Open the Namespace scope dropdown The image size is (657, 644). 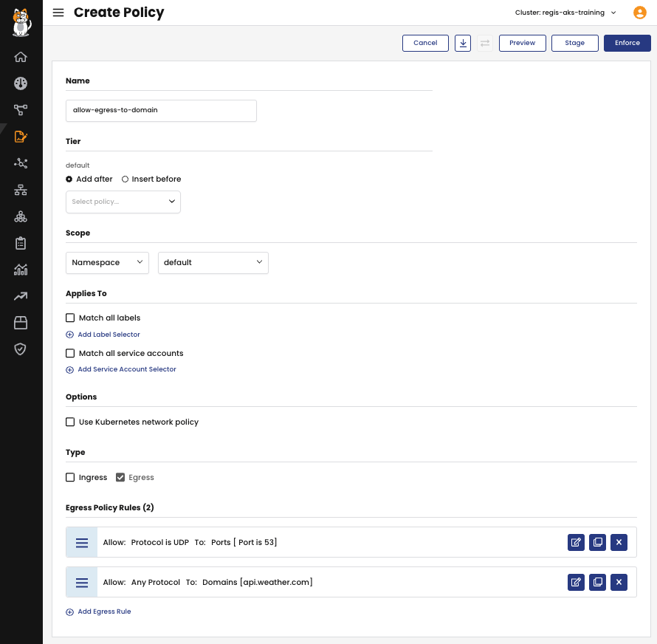click(107, 263)
